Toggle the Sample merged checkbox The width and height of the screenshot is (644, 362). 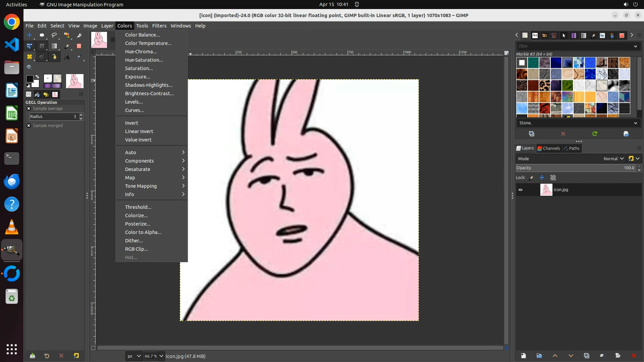click(29, 126)
